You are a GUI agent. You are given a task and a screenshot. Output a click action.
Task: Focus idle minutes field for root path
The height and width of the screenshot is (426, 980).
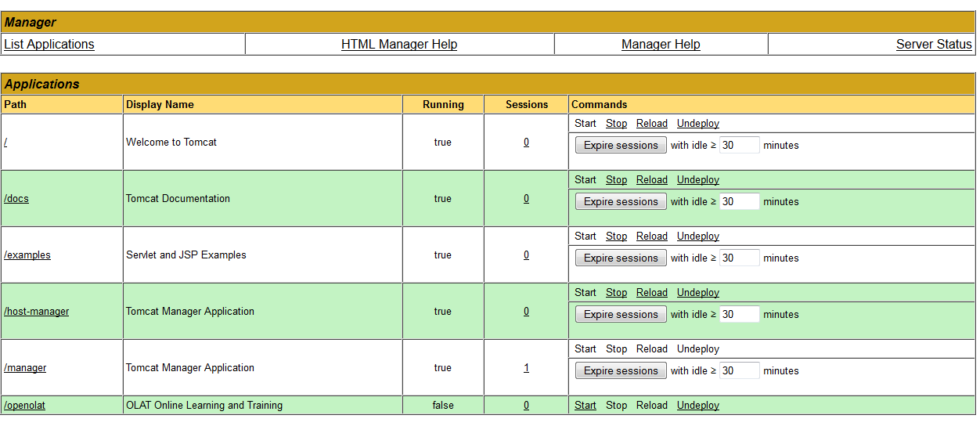pyautogui.click(x=740, y=146)
